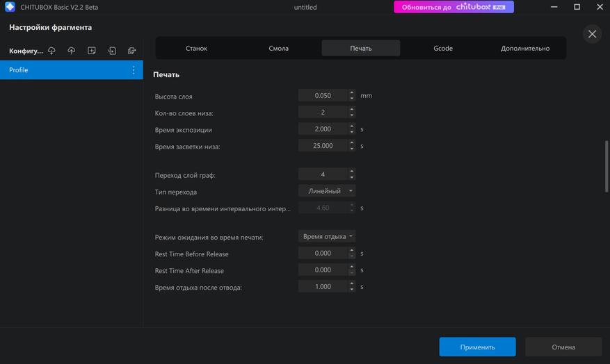Increase Rest Time After Release value
610x364 pixels.
[x=352, y=267]
